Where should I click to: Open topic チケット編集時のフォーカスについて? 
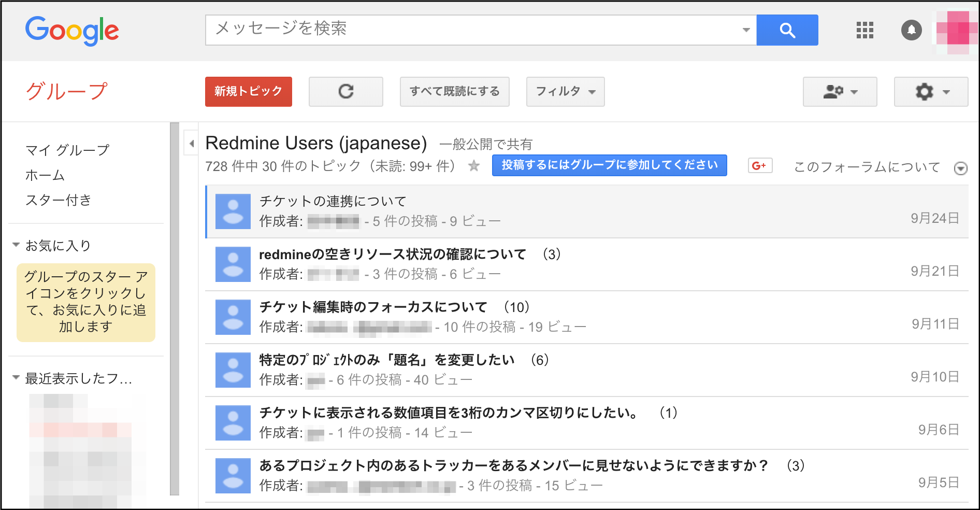[x=373, y=307]
